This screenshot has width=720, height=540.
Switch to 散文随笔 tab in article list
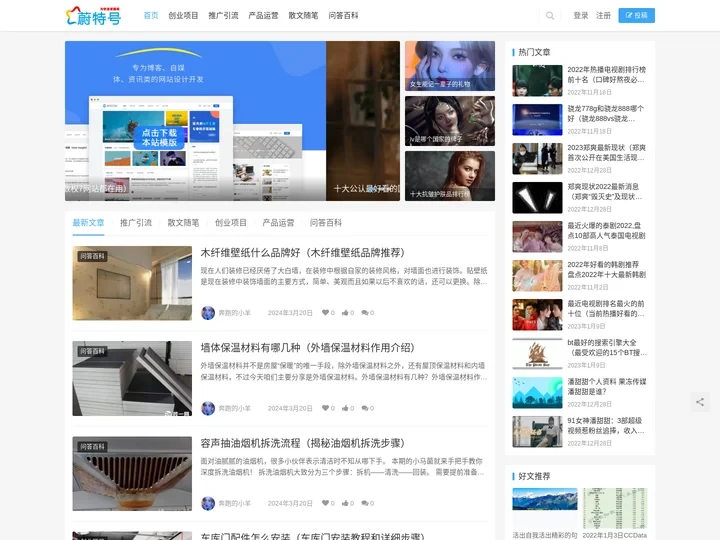[183, 223]
